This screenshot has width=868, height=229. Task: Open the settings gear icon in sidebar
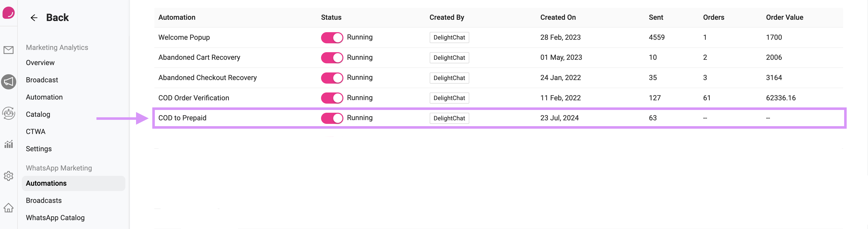[8, 176]
